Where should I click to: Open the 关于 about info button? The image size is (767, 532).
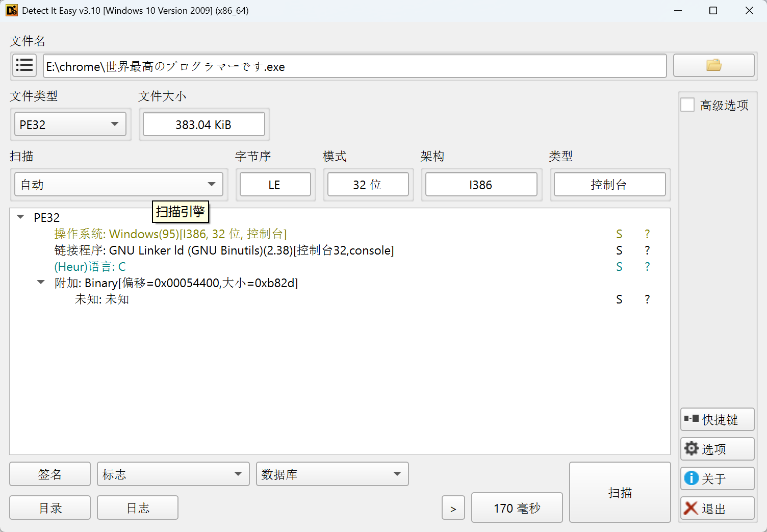point(717,478)
